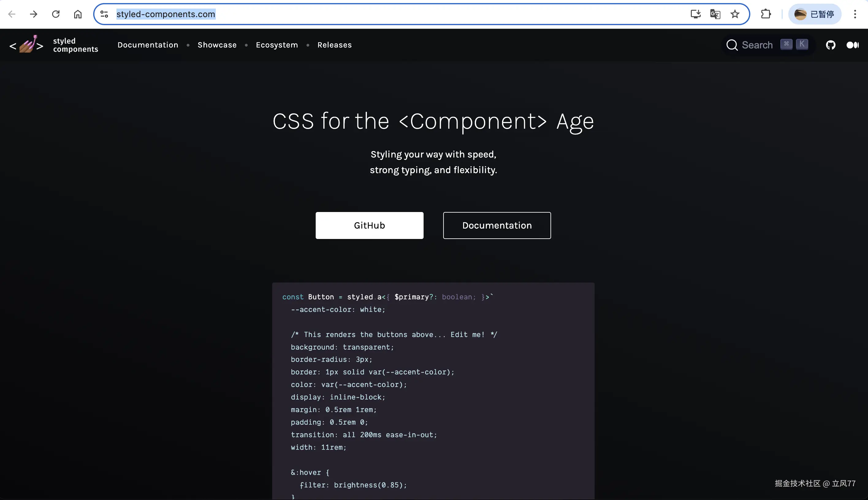Click the 'margin: 0.5rem 1rem;' code line
This screenshot has width=868, height=500.
[333, 410]
